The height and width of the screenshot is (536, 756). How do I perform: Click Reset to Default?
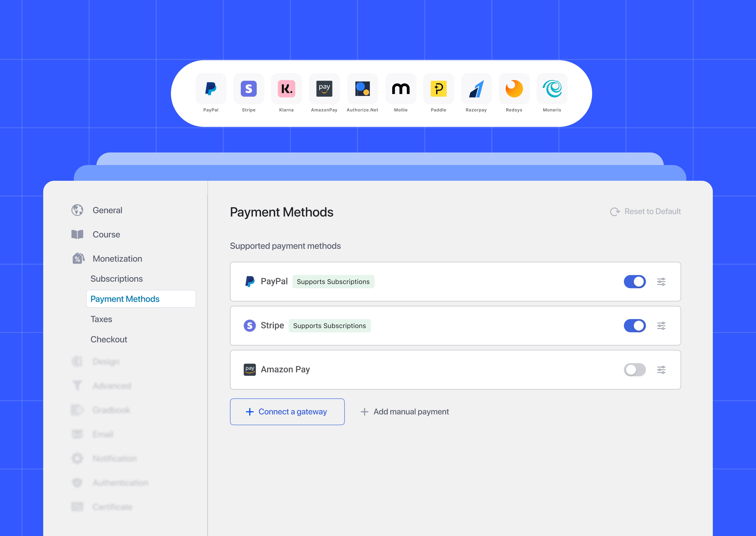[645, 211]
